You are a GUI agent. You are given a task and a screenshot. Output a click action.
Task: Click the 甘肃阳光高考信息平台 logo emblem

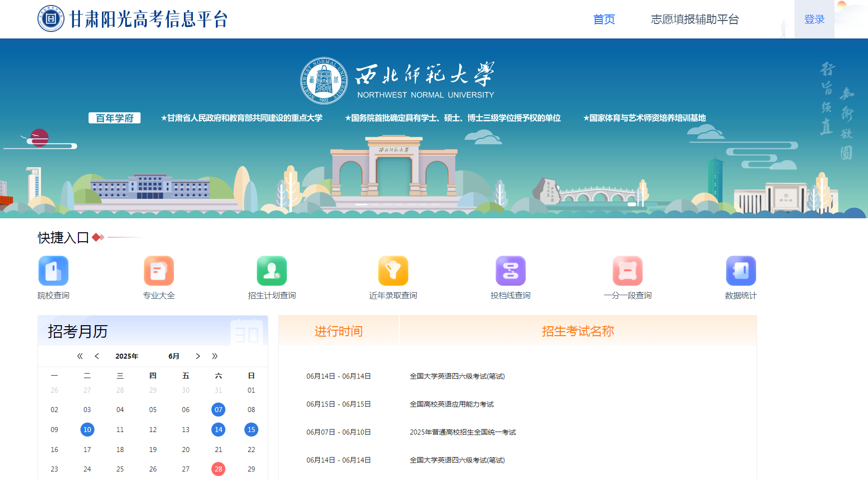[51, 19]
